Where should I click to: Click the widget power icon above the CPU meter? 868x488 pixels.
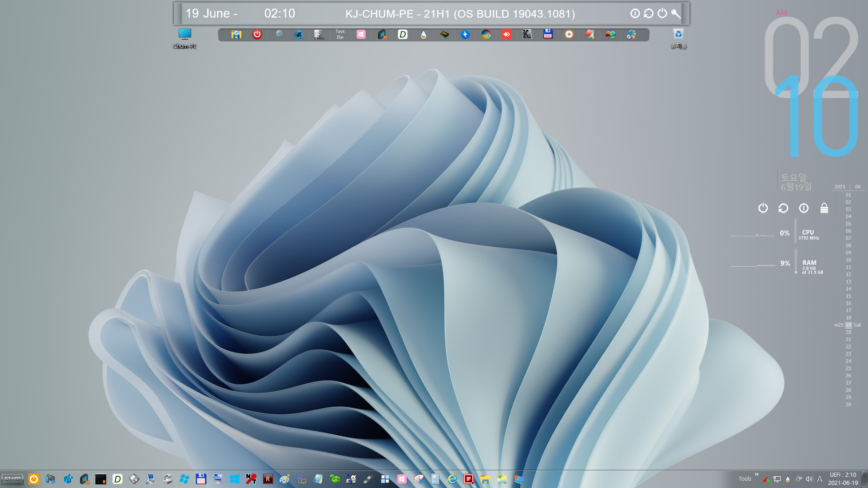pyautogui.click(x=763, y=208)
